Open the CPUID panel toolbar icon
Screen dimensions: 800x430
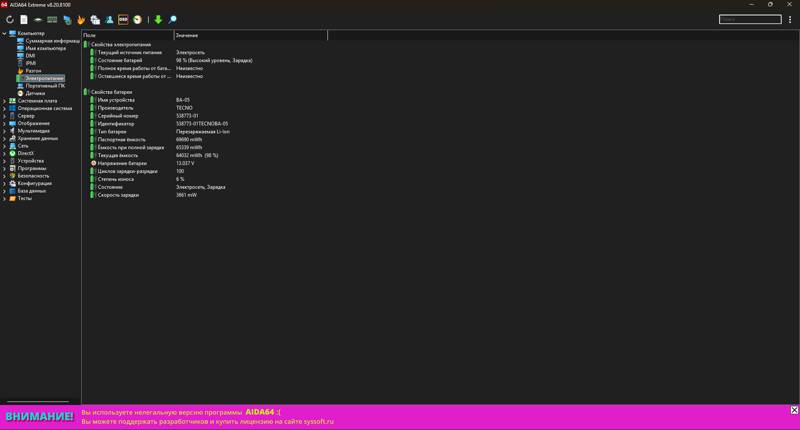coord(95,19)
